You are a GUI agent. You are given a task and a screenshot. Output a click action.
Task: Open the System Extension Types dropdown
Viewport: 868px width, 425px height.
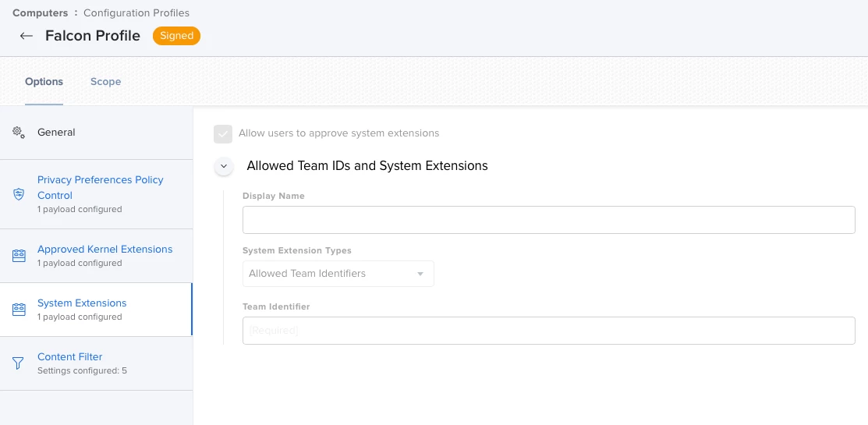tap(338, 274)
